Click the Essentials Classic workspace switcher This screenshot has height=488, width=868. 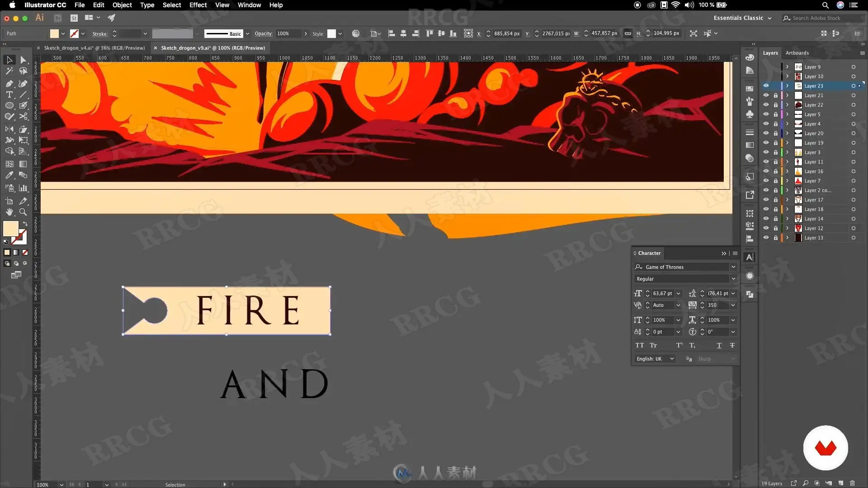(742, 18)
